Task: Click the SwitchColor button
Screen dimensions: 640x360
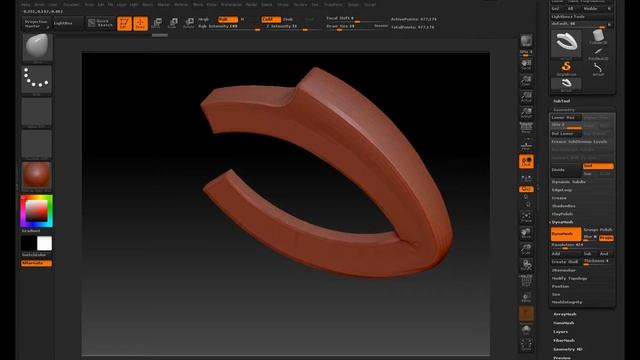Action: click(36, 255)
